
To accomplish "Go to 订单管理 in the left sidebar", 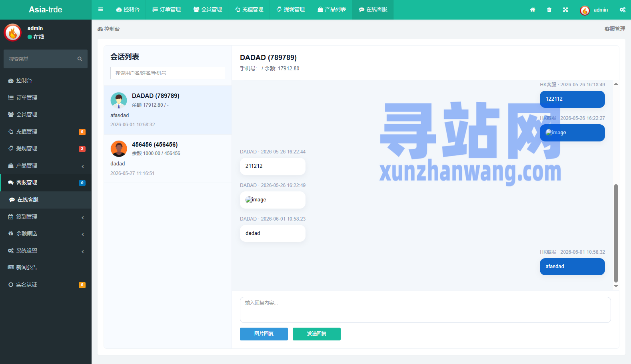I will click(x=46, y=97).
